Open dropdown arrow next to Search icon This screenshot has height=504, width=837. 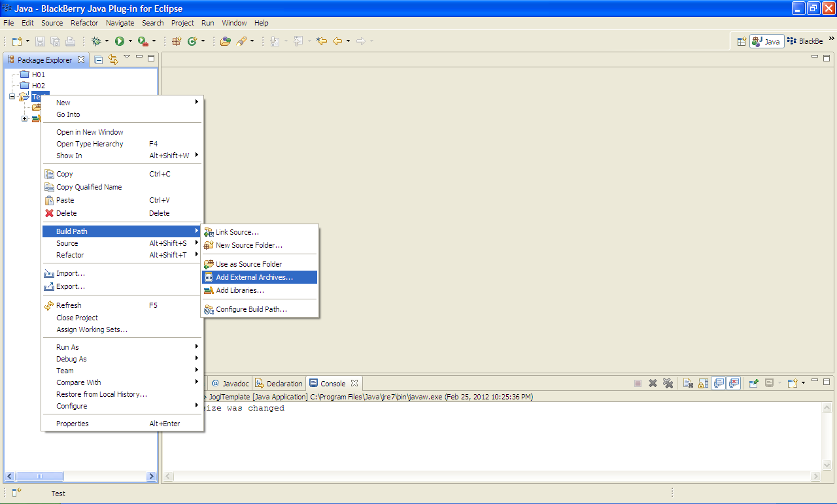[x=252, y=41]
